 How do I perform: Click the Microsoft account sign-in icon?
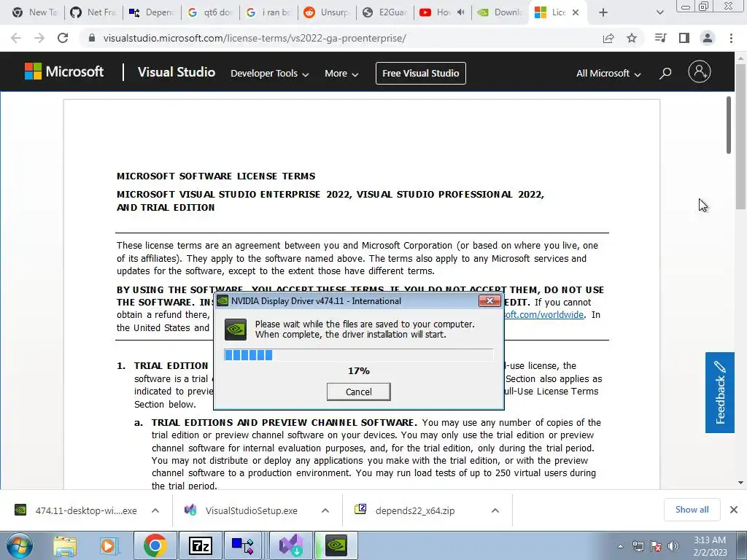700,72
